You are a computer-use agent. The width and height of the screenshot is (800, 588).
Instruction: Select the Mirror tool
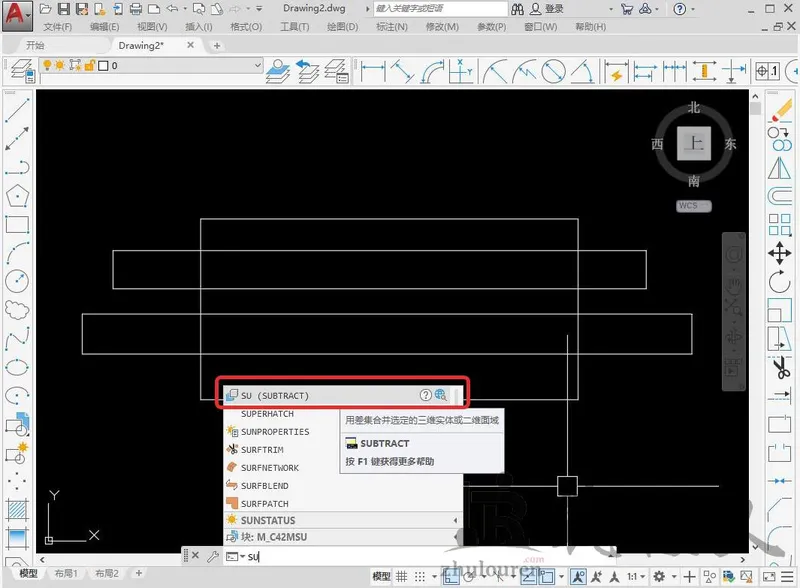pos(779,168)
